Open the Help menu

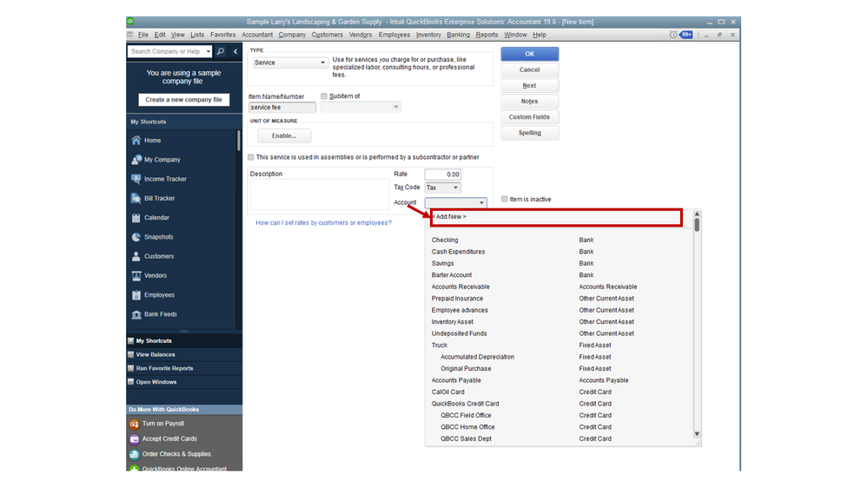click(540, 35)
